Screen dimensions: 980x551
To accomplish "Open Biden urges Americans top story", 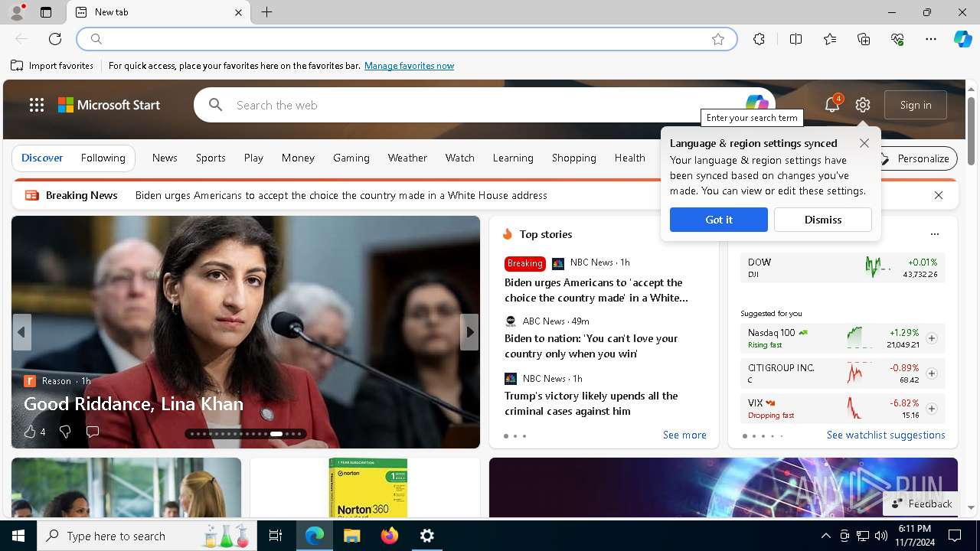I will (x=596, y=290).
